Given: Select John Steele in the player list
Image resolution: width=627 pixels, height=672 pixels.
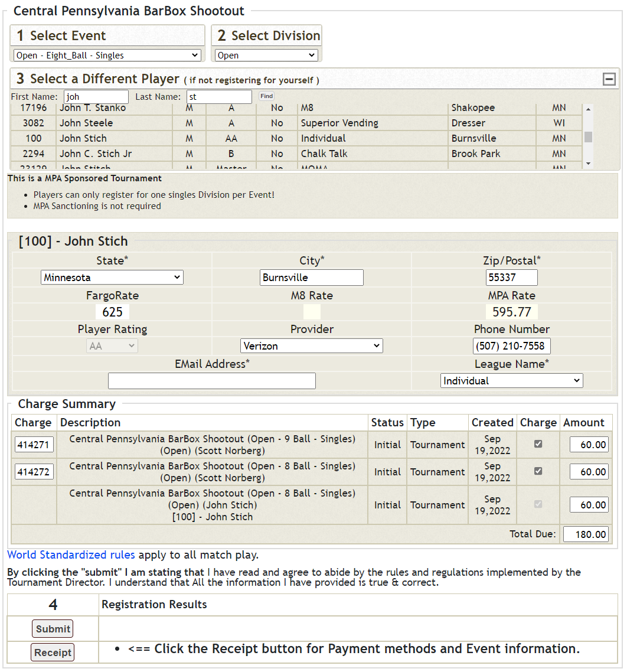Looking at the screenshot, I should [86, 123].
